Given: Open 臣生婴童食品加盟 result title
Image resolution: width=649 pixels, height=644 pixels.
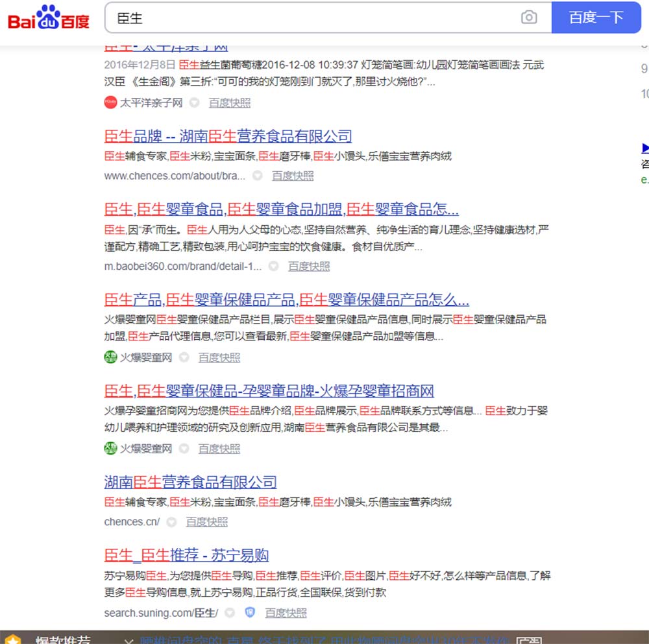Looking at the screenshot, I should click(x=282, y=209).
